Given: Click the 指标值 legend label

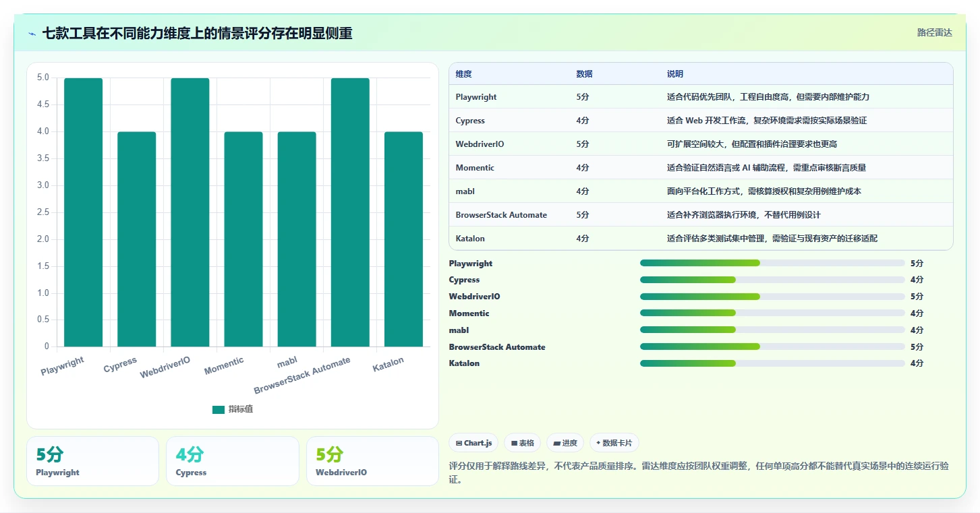Looking at the screenshot, I should click(241, 409).
